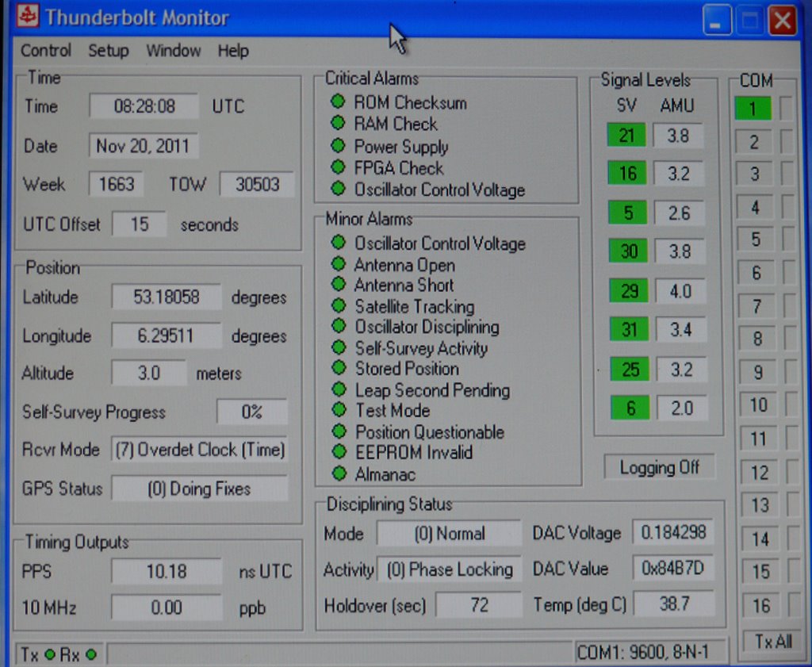
Task: Click the EEPROM Invalid alarm indicator
Action: pos(339,451)
